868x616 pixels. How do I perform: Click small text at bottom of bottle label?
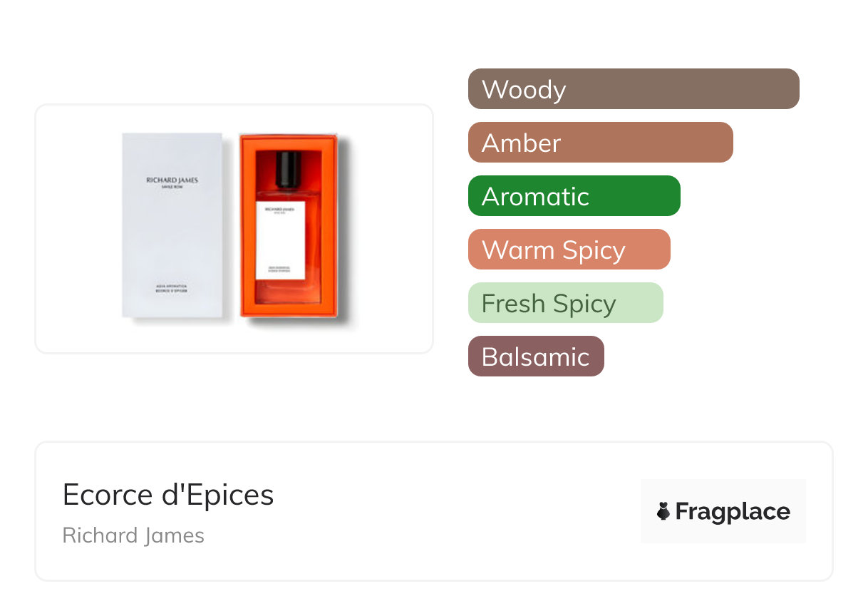click(x=280, y=269)
